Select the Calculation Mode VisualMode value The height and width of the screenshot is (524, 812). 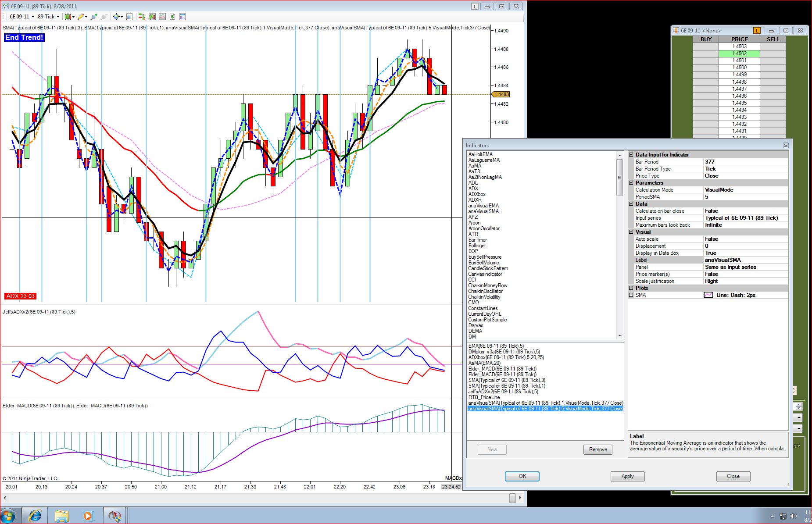[x=745, y=190]
